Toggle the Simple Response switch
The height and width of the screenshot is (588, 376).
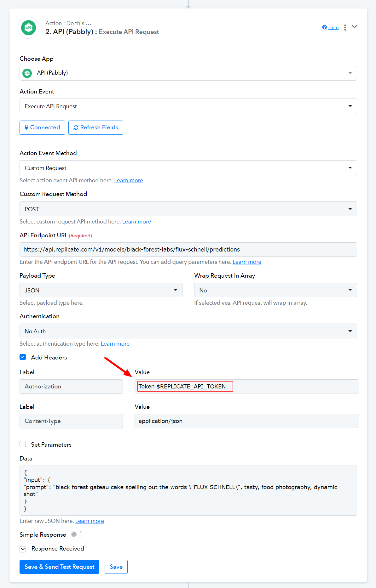77,534
